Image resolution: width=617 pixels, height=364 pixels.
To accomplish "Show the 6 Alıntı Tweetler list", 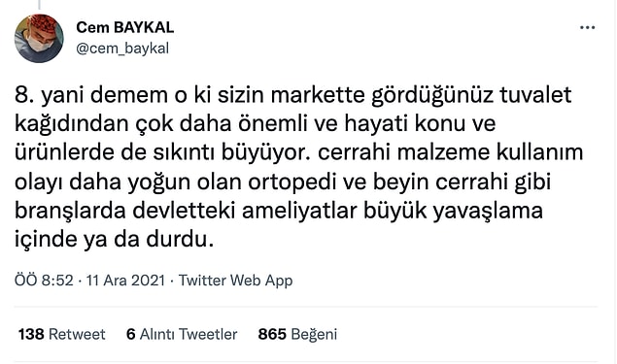I will [182, 335].
